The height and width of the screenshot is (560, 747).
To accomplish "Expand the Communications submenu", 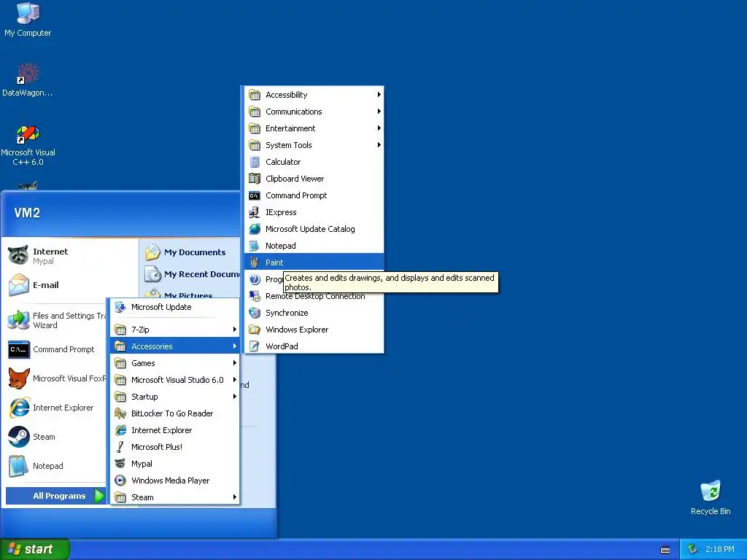I will coord(314,112).
